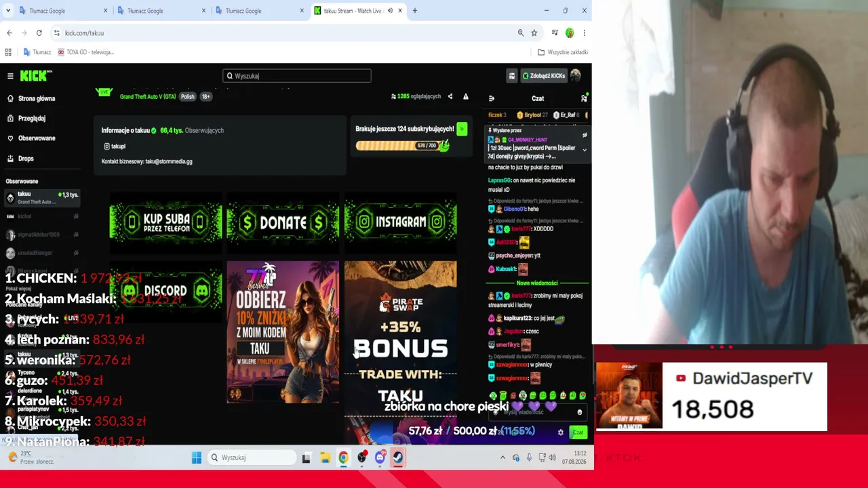Open the emoji picker in chat input

(x=579, y=412)
